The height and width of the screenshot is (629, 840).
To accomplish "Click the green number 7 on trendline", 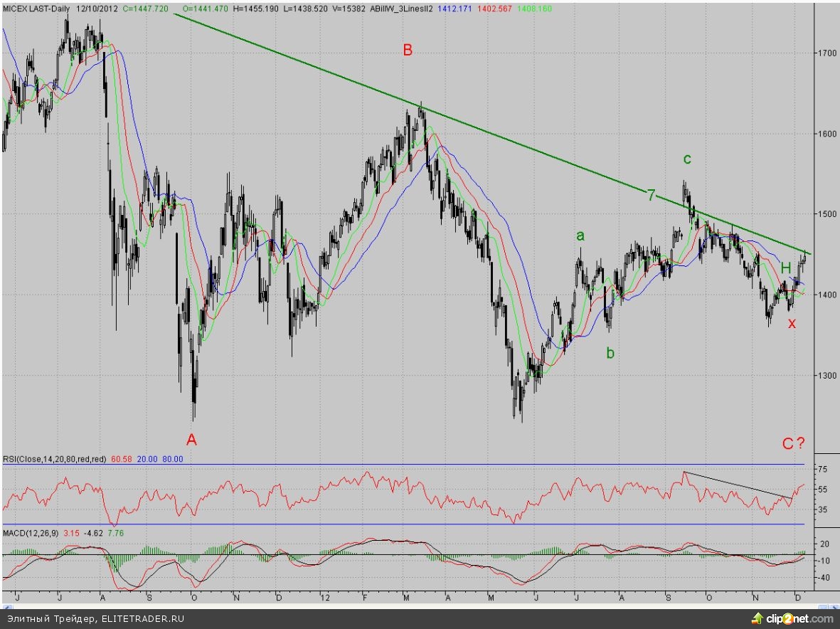I will tap(651, 194).
